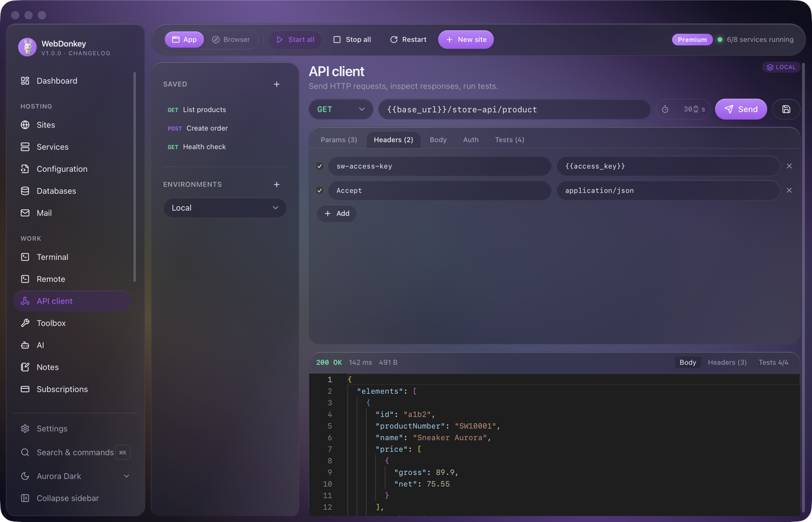Image resolution: width=812 pixels, height=522 pixels.
Task: Click the WebDonkey logo avatar
Action: pyautogui.click(x=27, y=47)
